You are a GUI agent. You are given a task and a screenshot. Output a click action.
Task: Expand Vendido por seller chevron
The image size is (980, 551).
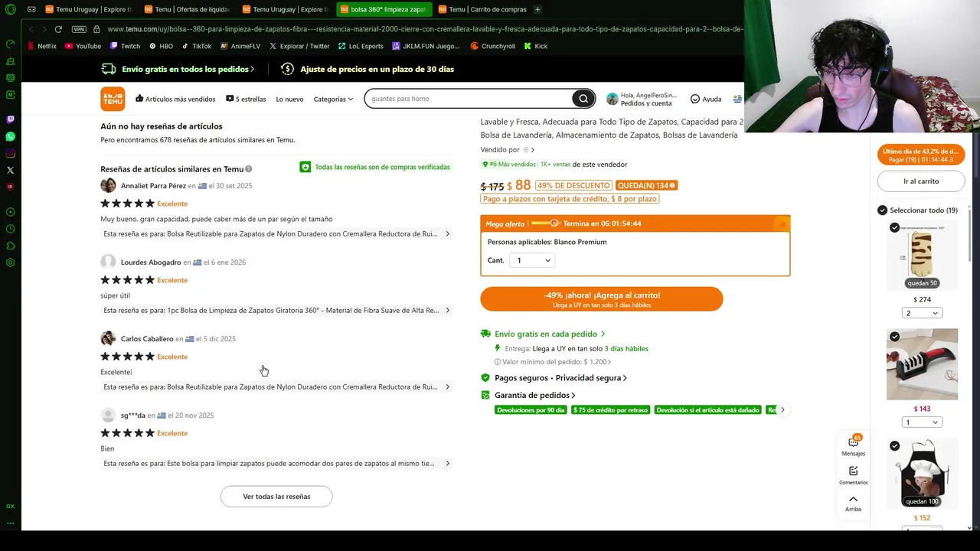[532, 150]
